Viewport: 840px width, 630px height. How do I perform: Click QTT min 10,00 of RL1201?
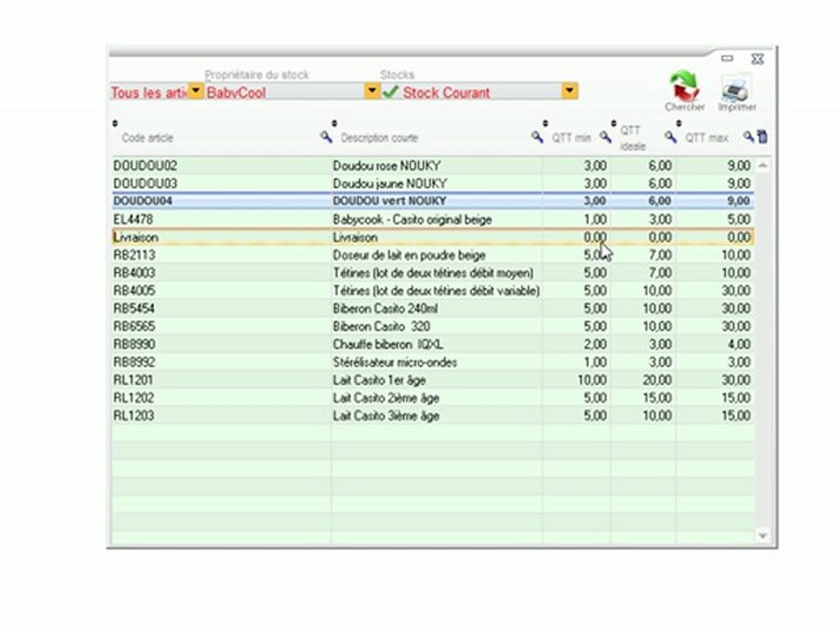point(592,380)
